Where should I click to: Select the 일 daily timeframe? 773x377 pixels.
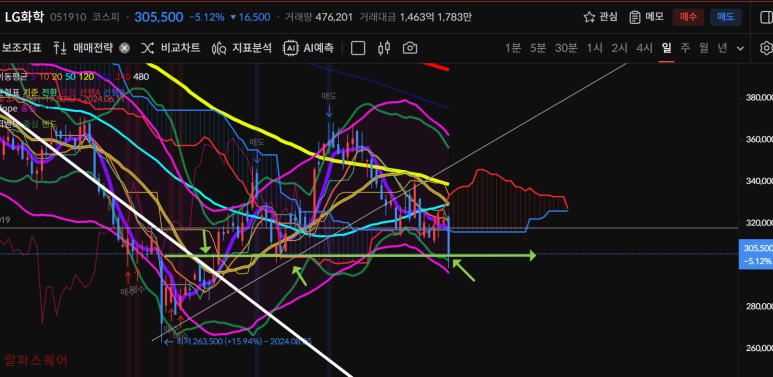point(667,48)
